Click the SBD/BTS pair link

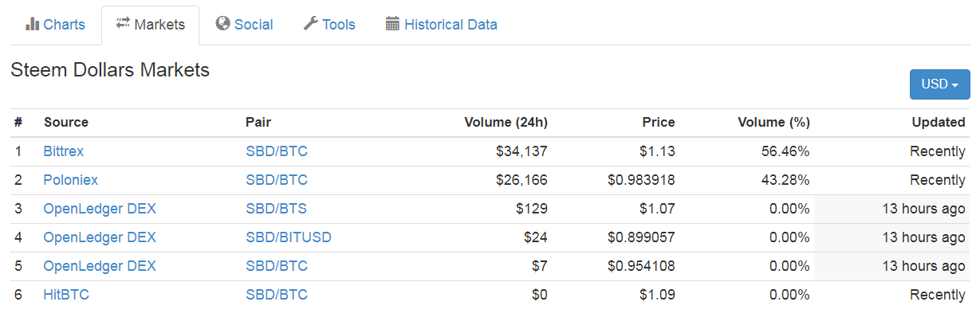click(276, 209)
